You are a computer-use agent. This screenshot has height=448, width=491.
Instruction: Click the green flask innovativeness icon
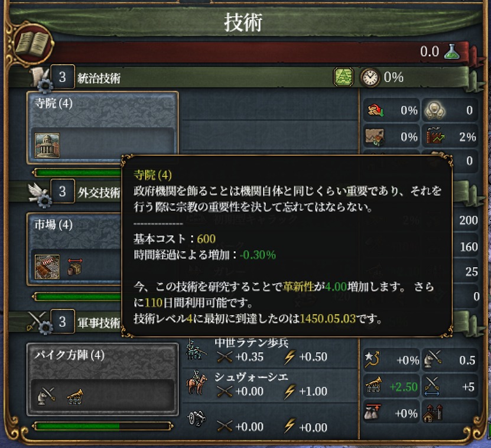pos(451,51)
